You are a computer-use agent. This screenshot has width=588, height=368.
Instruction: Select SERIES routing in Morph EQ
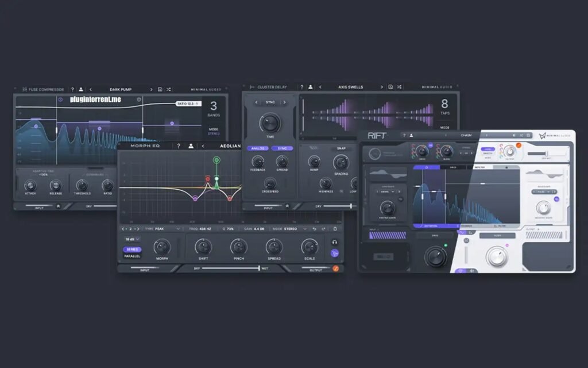[133, 250]
